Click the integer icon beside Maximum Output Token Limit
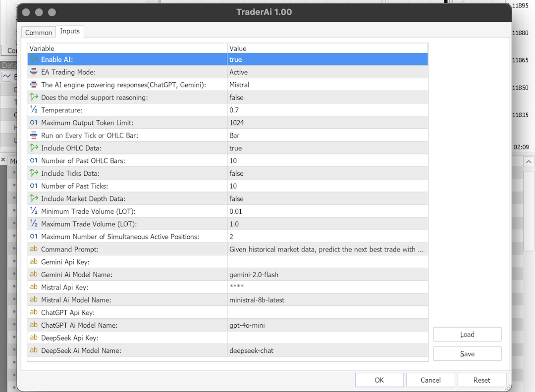The height and width of the screenshot is (392, 535). coord(34,123)
